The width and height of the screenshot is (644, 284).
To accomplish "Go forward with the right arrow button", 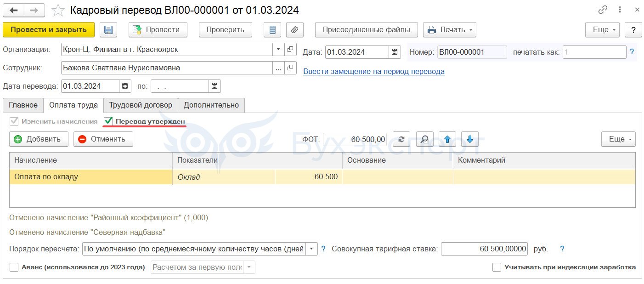I will point(34,10).
